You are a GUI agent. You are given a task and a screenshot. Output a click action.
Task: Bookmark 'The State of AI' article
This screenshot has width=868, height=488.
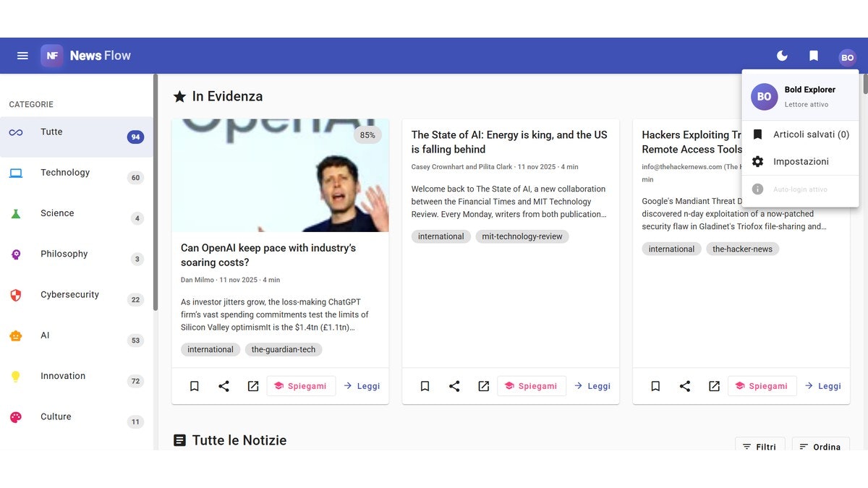click(425, 385)
